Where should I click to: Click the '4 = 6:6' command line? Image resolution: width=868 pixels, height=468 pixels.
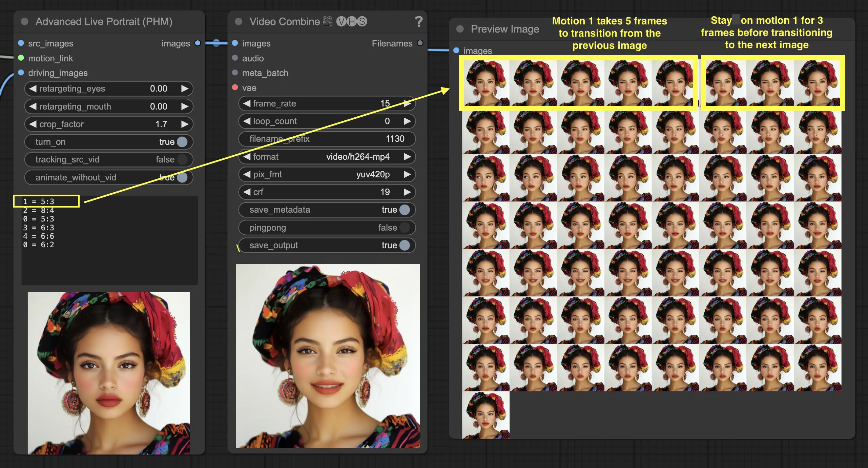(x=39, y=236)
